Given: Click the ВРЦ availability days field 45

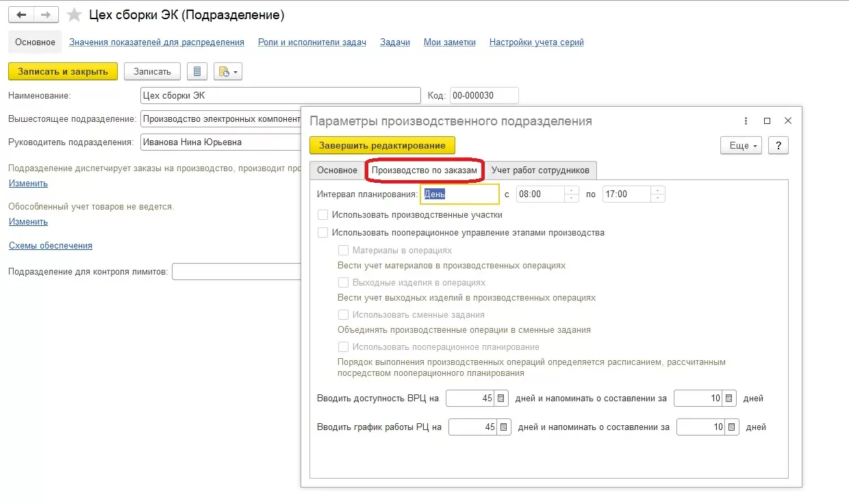Looking at the screenshot, I should click(x=470, y=398).
